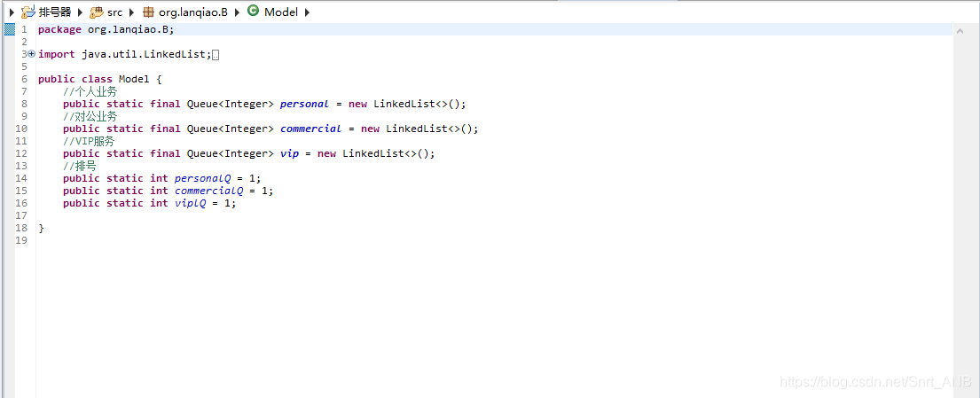The image size is (980, 398).
Task: Click 'Queue<Integer>' on the personal line
Action: 230,104
